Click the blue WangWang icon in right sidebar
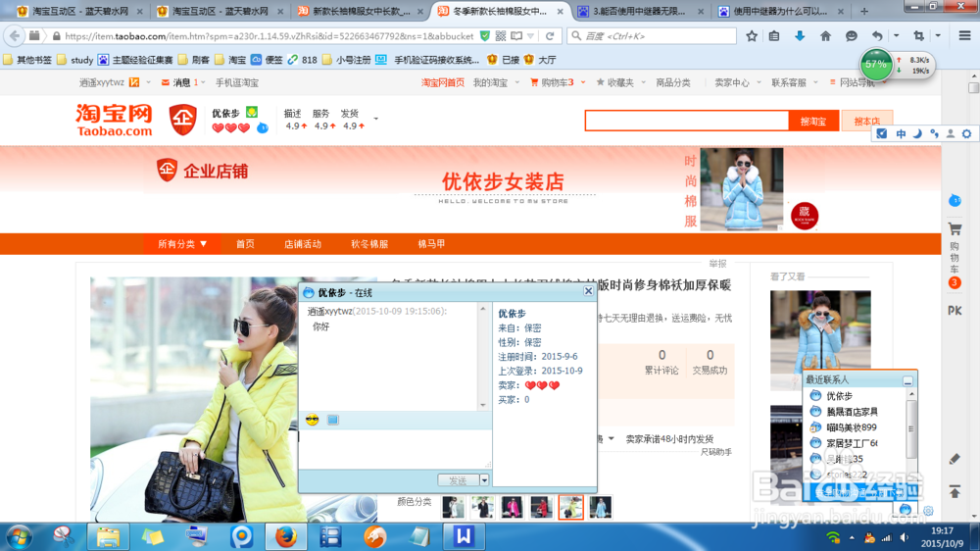Image resolution: width=980 pixels, height=551 pixels. 955,201
